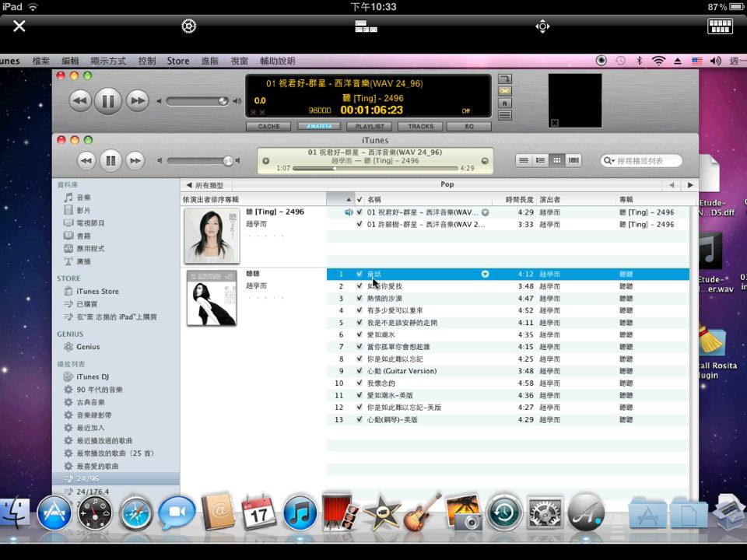
Task: Open the arrow menu on 01 祝君好 row
Action: (485, 212)
